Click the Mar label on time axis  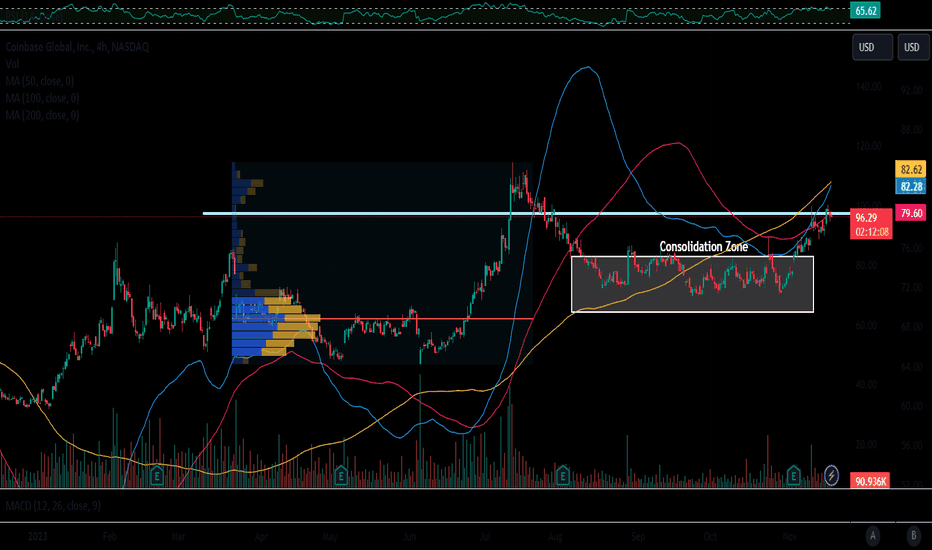(x=178, y=536)
